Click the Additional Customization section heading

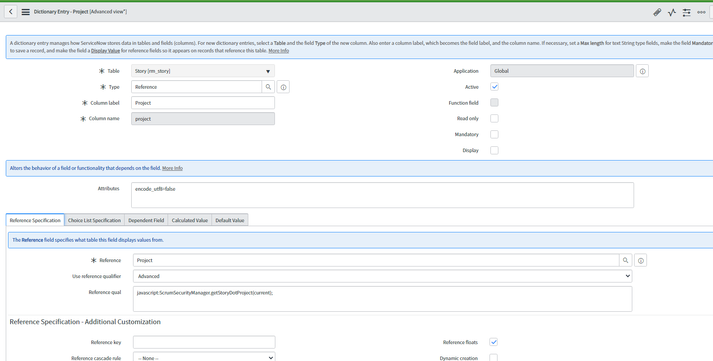[x=85, y=321]
